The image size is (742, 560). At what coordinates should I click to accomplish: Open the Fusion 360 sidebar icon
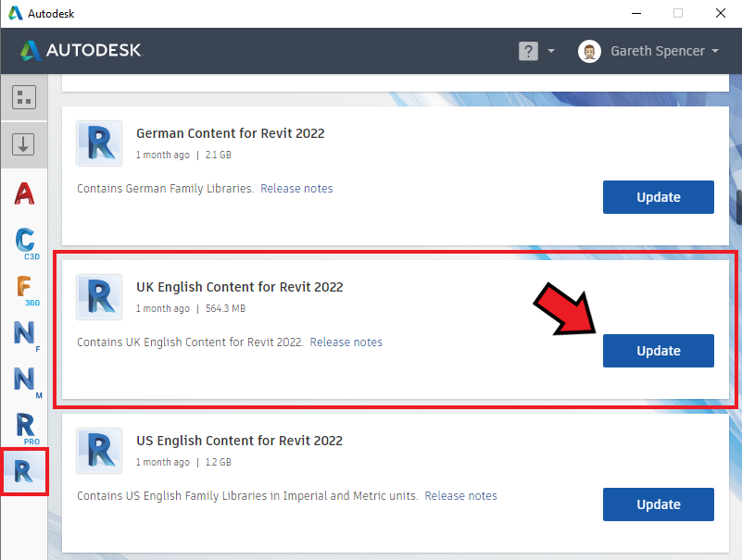[x=27, y=291]
